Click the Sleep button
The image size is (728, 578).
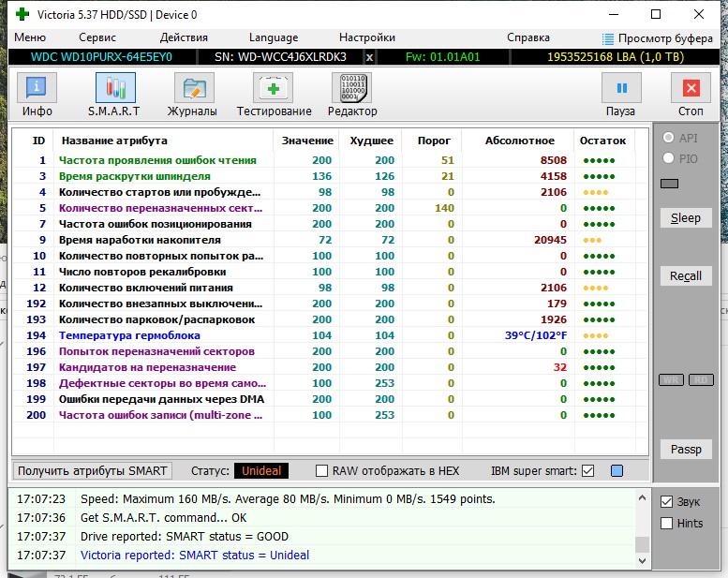[686, 217]
